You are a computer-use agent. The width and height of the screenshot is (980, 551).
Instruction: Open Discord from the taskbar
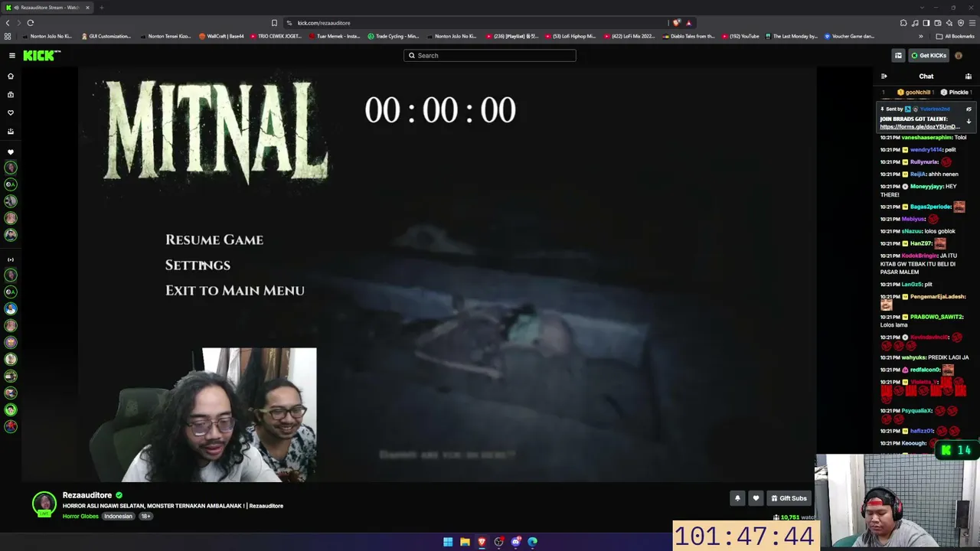515,542
